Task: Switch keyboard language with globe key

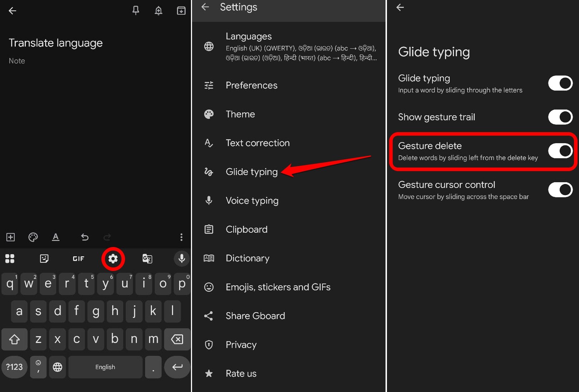Action: tap(57, 367)
